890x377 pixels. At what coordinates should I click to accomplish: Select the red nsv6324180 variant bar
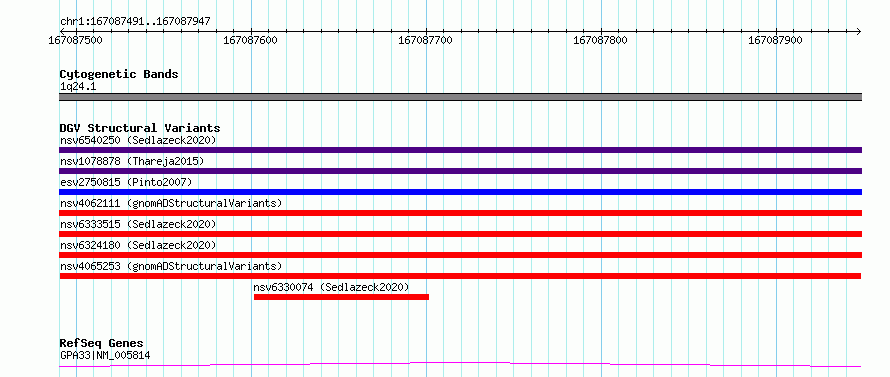pos(460,255)
